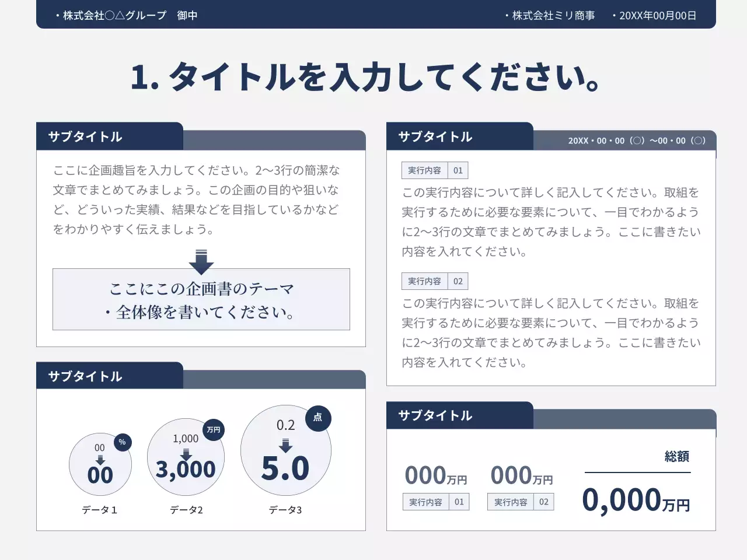Select the 実行内容 01 tag under the first 000万円 amount

click(x=436, y=502)
